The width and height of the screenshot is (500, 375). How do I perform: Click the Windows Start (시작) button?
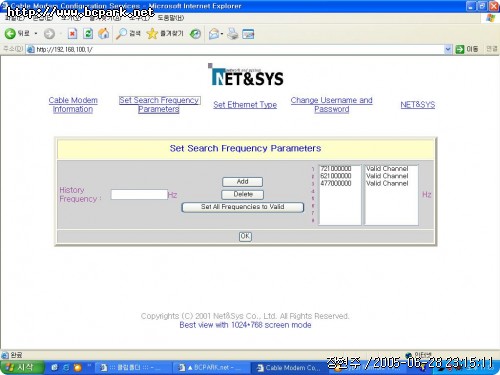pos(22,367)
